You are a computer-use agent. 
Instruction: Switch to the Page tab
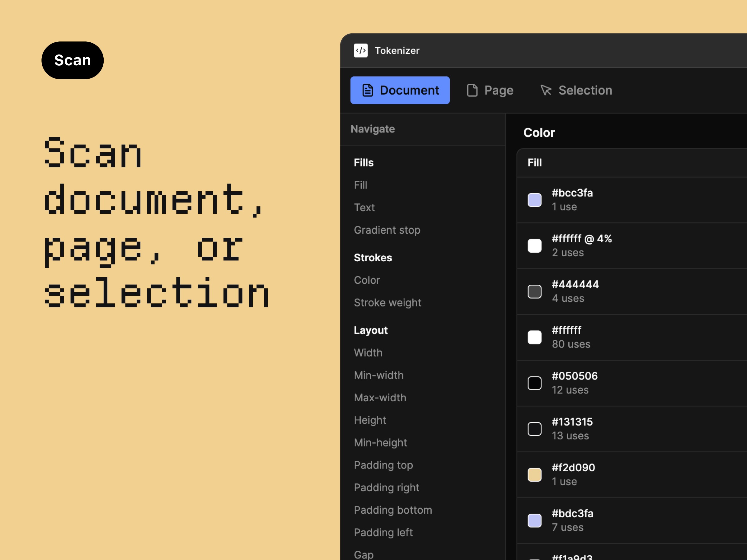pyautogui.click(x=490, y=90)
